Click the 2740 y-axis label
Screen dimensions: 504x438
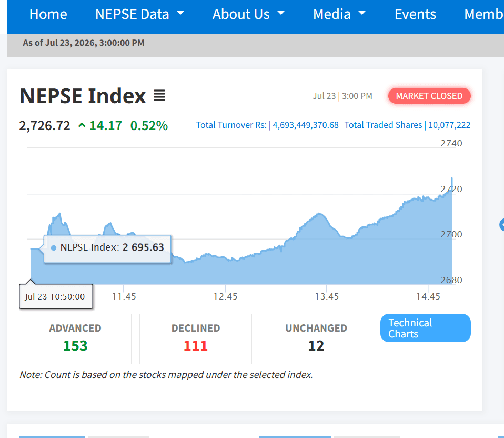(x=451, y=143)
